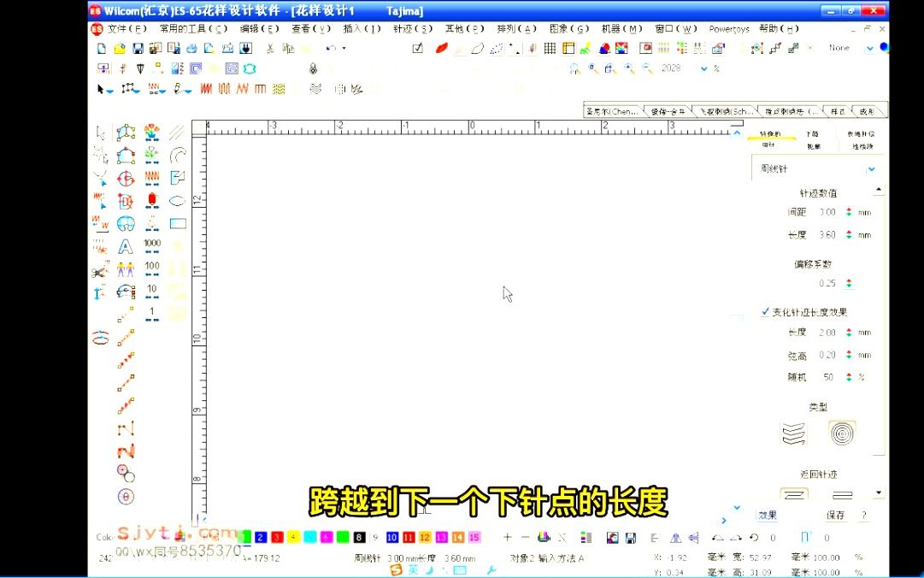Undo the last action from the toolbar
Screen dimensions: 924x578
tap(329, 49)
